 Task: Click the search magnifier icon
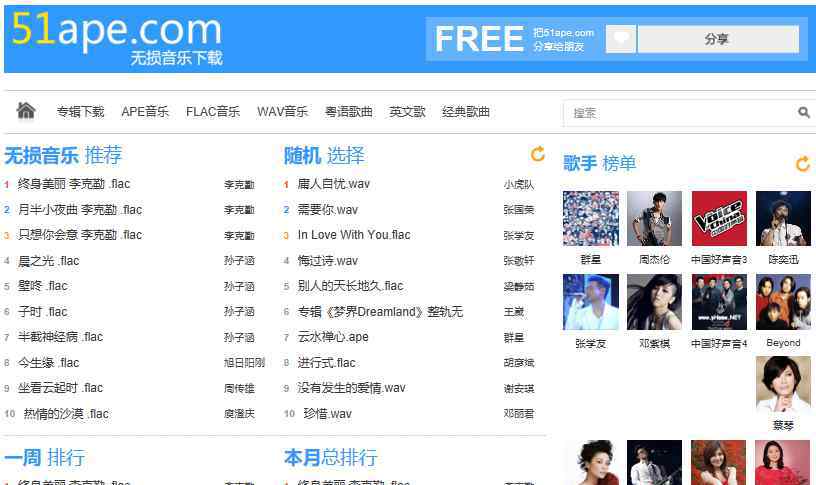pyautogui.click(x=804, y=112)
